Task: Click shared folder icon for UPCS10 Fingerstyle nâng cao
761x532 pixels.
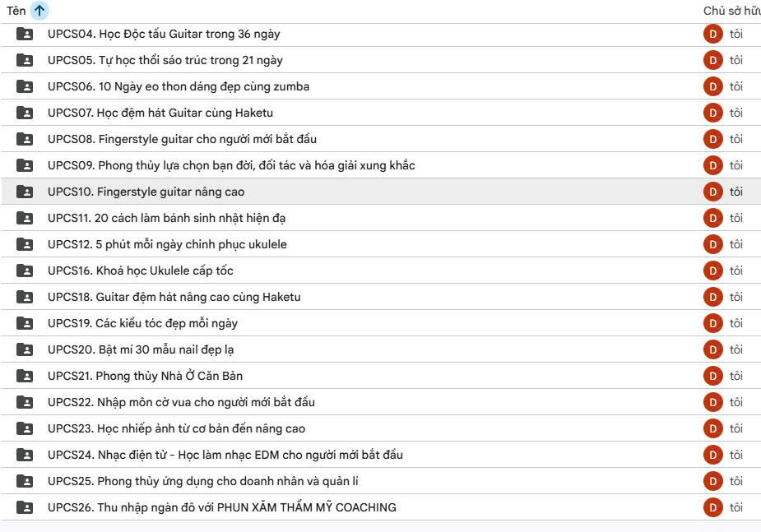Action: (x=25, y=192)
